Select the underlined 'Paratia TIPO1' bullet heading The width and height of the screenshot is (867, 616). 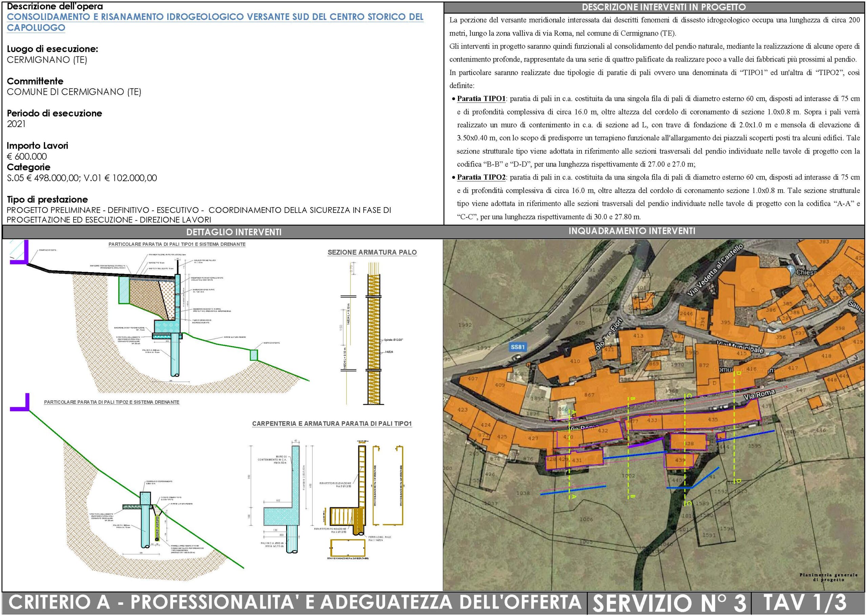481,98
